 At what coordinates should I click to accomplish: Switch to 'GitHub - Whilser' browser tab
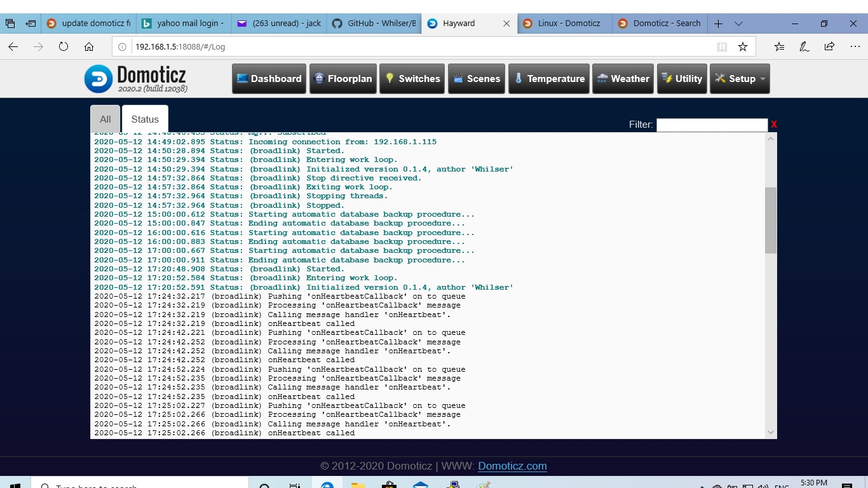(x=374, y=24)
